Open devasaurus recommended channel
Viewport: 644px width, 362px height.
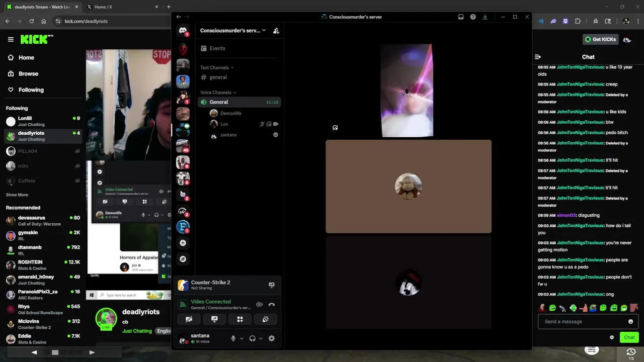pos(43,221)
